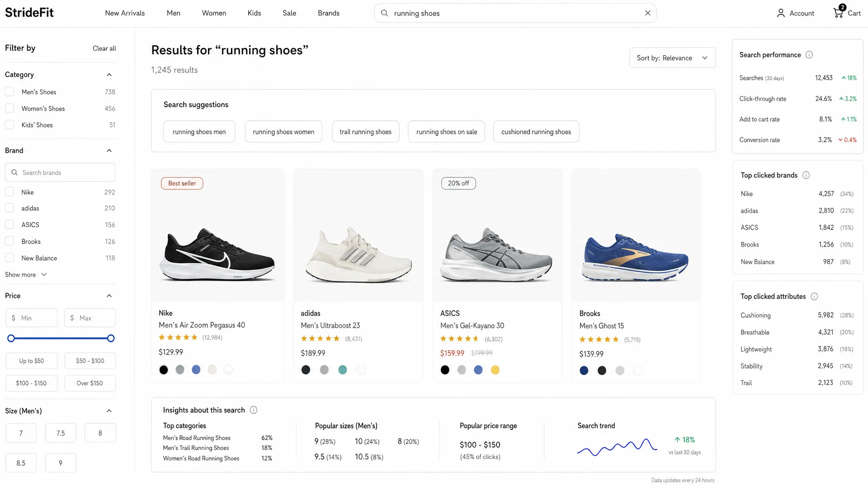Collapse the Category filter section

pos(109,75)
